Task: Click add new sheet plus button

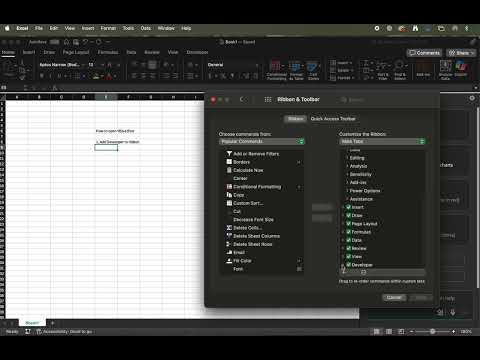Action: (x=52, y=323)
